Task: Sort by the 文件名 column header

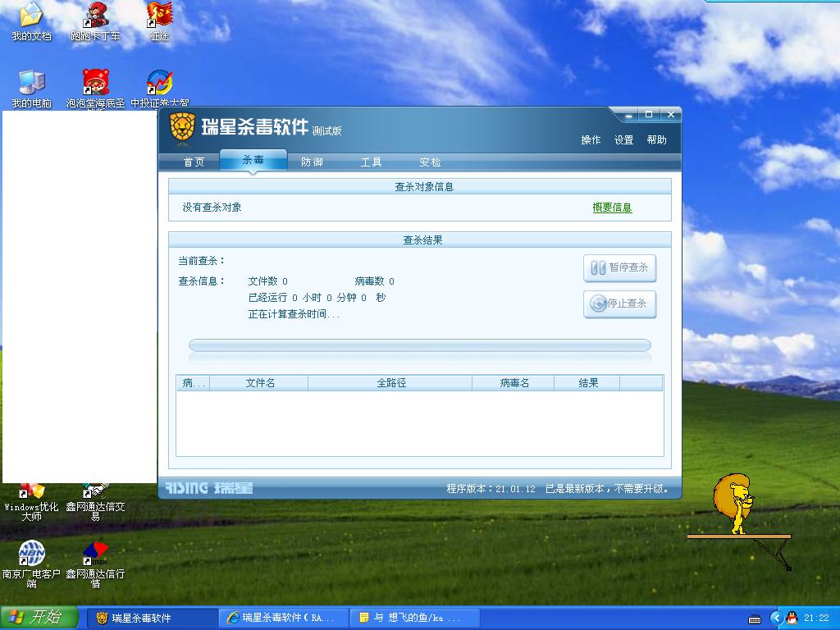Action: pyautogui.click(x=259, y=383)
